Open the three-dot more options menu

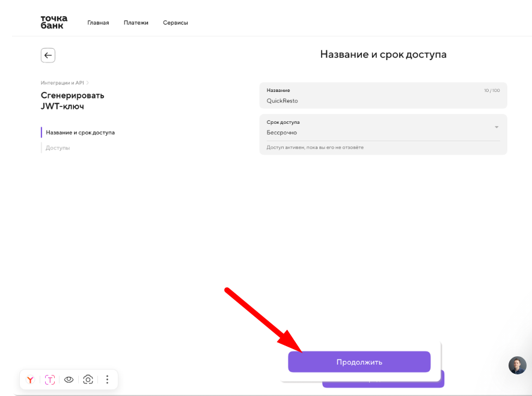click(107, 379)
